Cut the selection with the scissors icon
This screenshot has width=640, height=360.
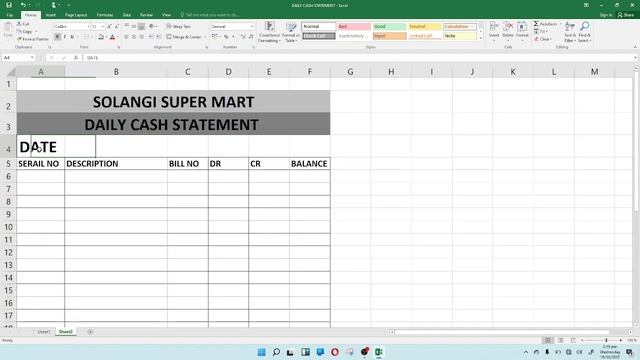[24, 24]
